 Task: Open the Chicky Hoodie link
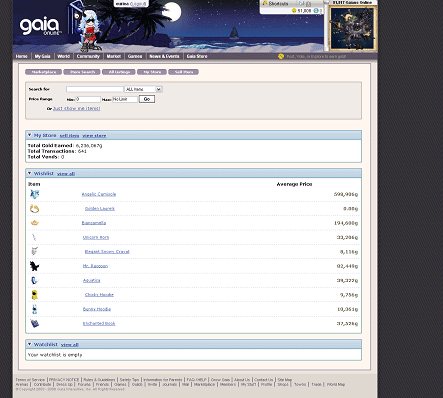pyautogui.click(x=99, y=295)
